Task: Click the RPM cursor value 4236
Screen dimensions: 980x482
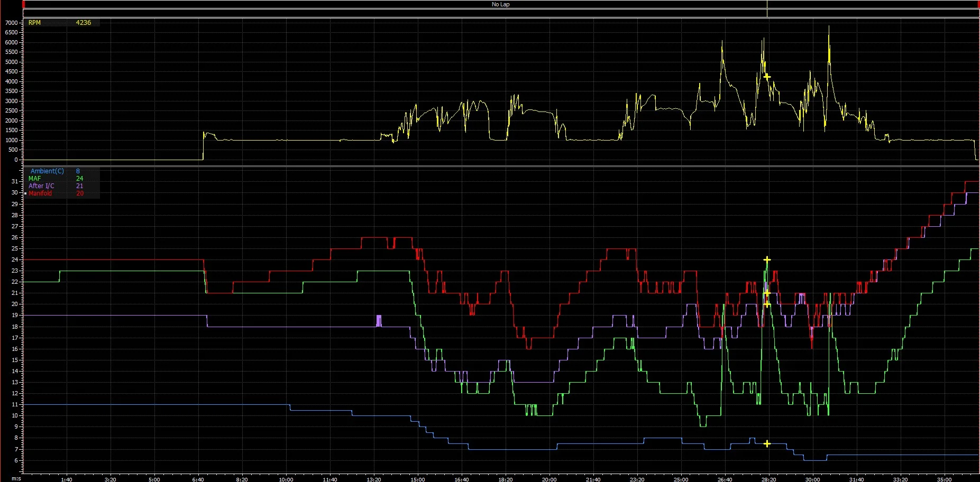Action: coord(83,23)
